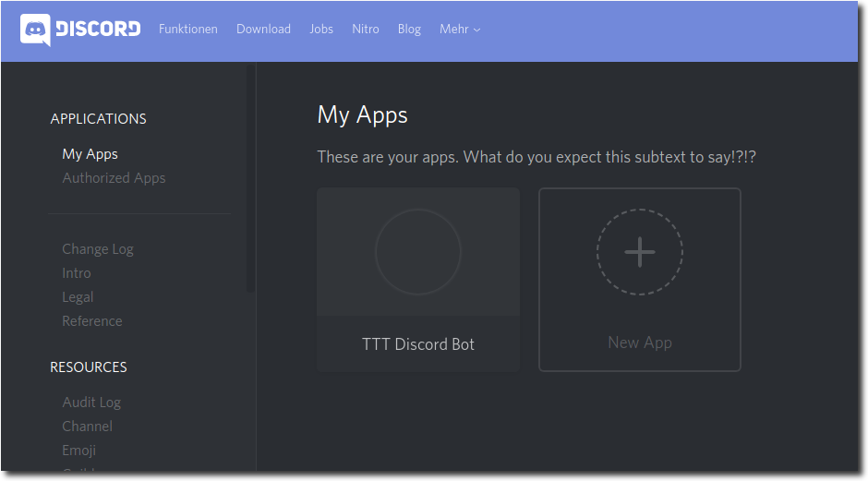Open the Change Log page
The height and width of the screenshot is (481, 868).
[98, 249]
